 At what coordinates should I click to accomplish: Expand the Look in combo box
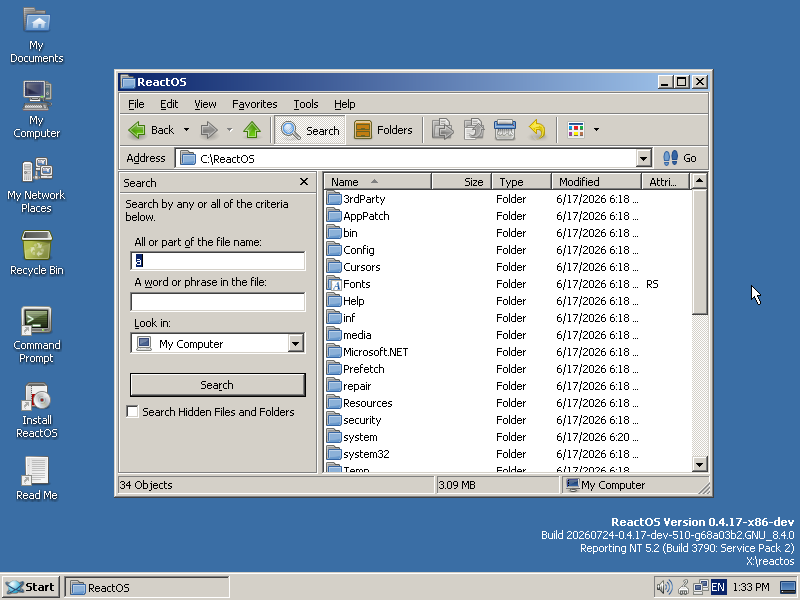coord(295,344)
